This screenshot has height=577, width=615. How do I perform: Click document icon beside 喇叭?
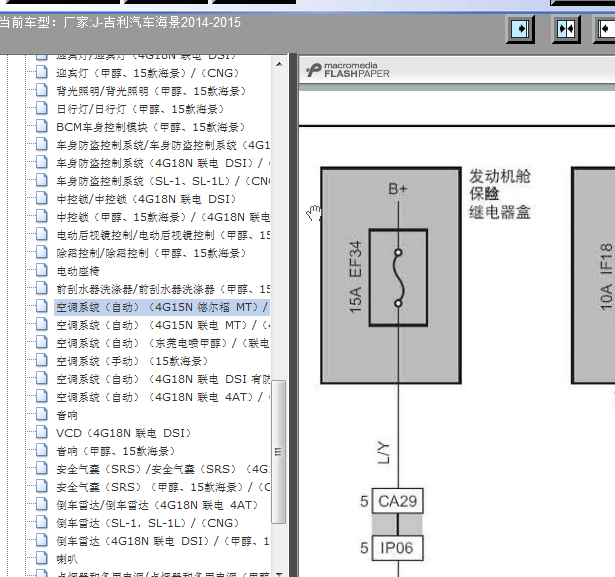(x=42, y=558)
